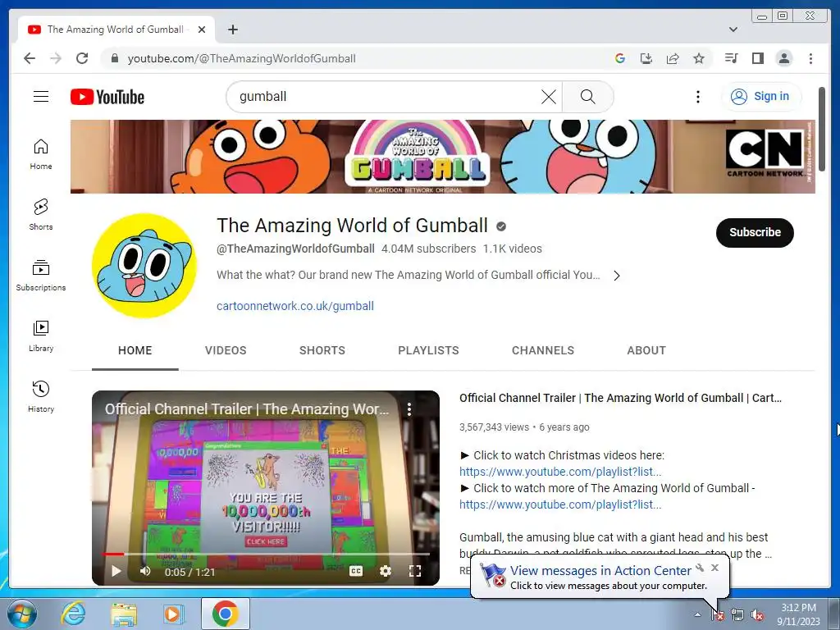This screenshot has height=630, width=840.
Task: Open trailer video three-dot options
Action: tap(409, 409)
